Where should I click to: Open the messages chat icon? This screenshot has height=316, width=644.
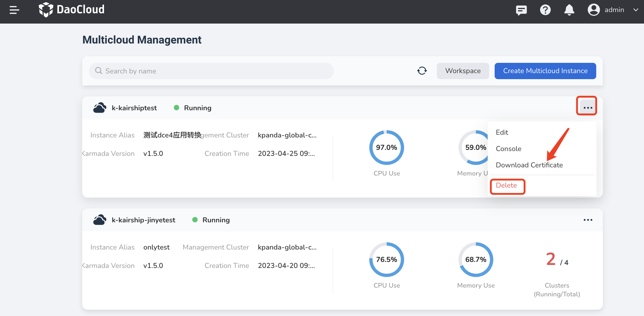521,10
